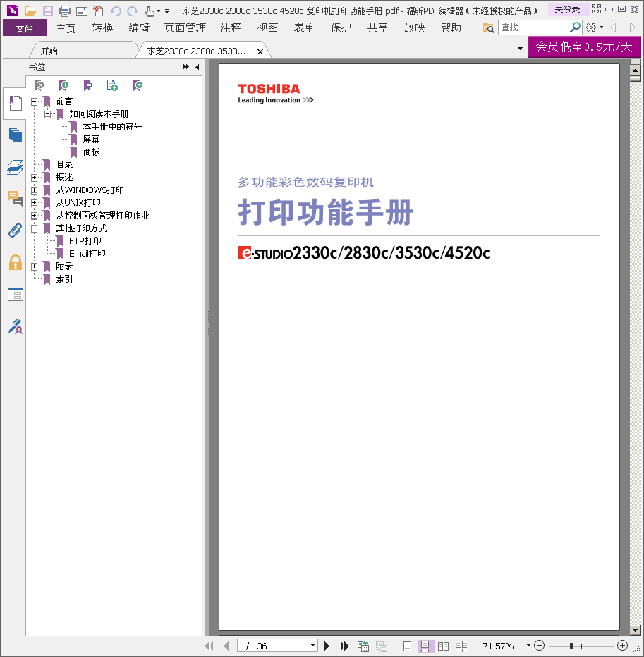Expand the 从UNIX打印 bookmark node

(35, 203)
